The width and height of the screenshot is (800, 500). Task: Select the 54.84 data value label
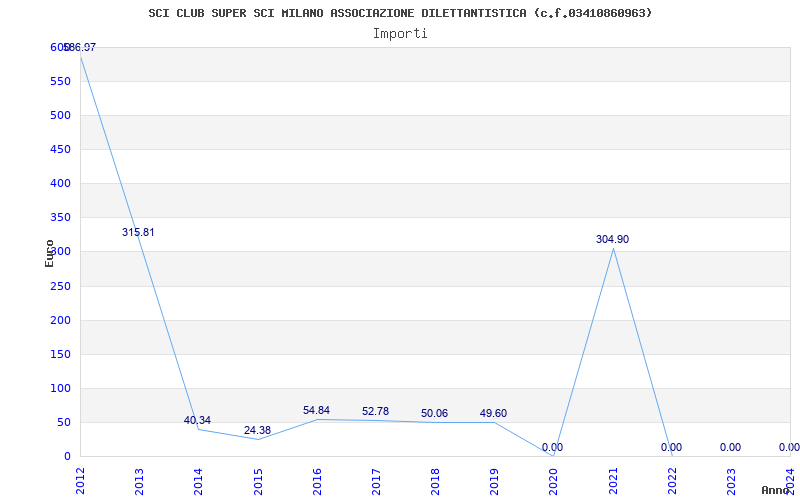pyautogui.click(x=316, y=410)
